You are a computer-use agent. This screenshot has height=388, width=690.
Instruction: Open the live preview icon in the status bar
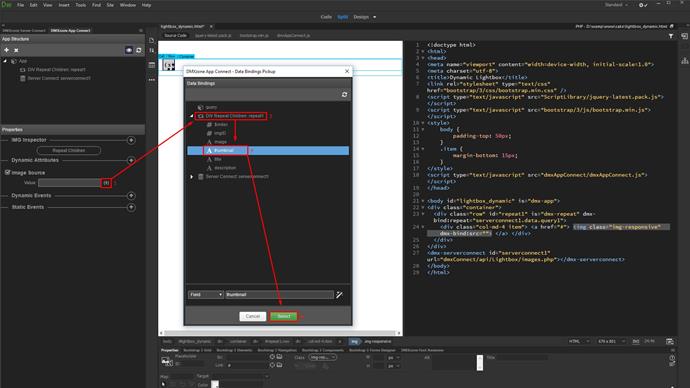click(x=669, y=341)
